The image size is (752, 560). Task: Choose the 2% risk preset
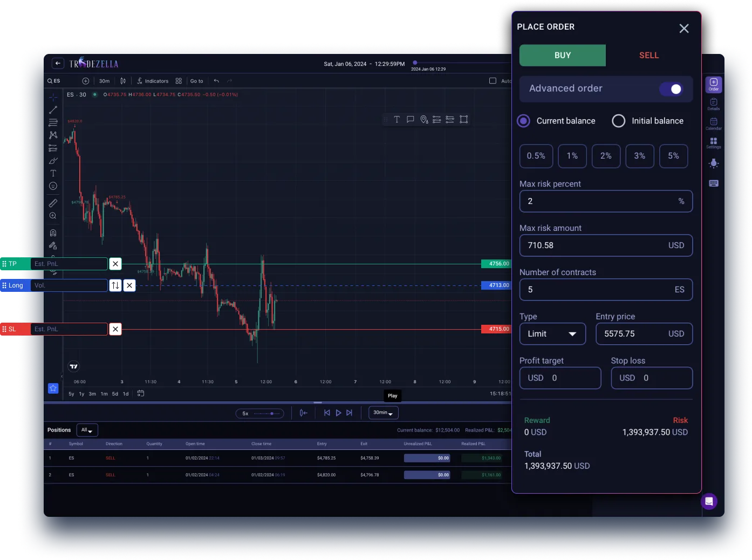click(606, 156)
